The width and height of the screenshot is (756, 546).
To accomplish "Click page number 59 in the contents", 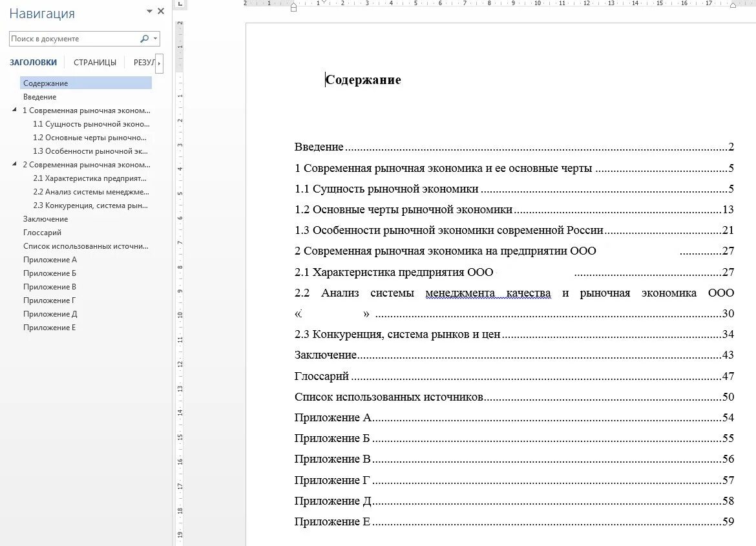I will click(x=728, y=521).
